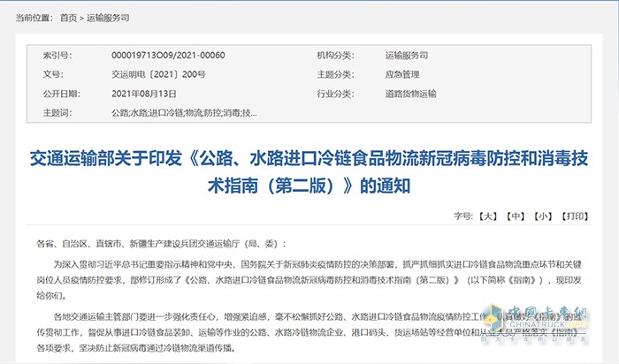The image size is (619, 364).
Task: Select index number 000019713O09/2021-00060
Action: tap(168, 55)
